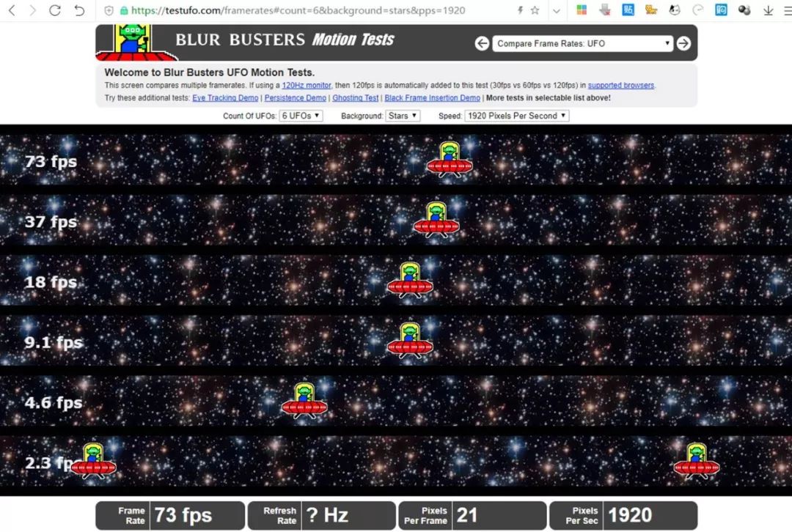Screen dimensions: 792x532
Task: Click the 'Welcome to Blur Busters UFO Motion Tests.' heading
Action: pos(210,72)
